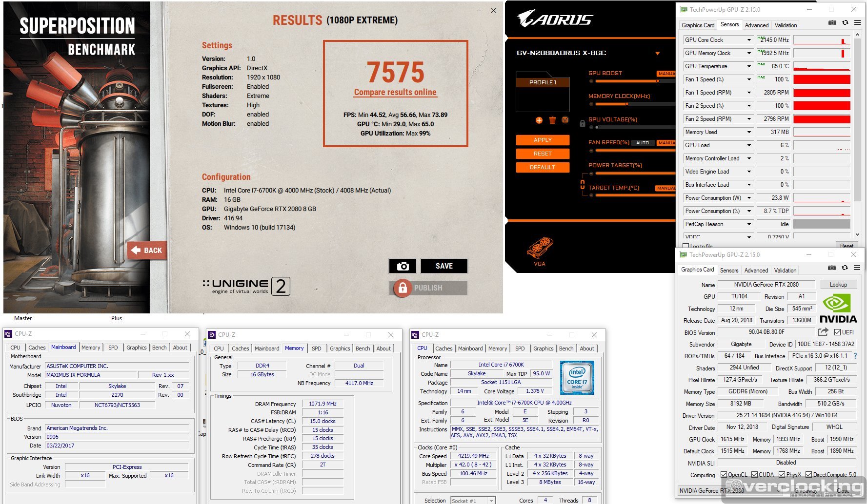Open Memory Used sensor dropdown
The width and height of the screenshot is (867, 504).
click(749, 132)
